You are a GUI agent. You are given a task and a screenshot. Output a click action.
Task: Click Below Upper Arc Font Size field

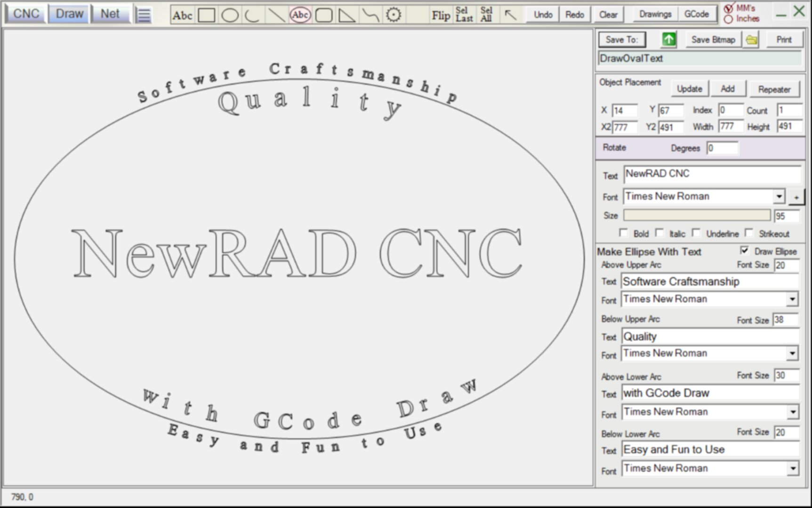(786, 320)
